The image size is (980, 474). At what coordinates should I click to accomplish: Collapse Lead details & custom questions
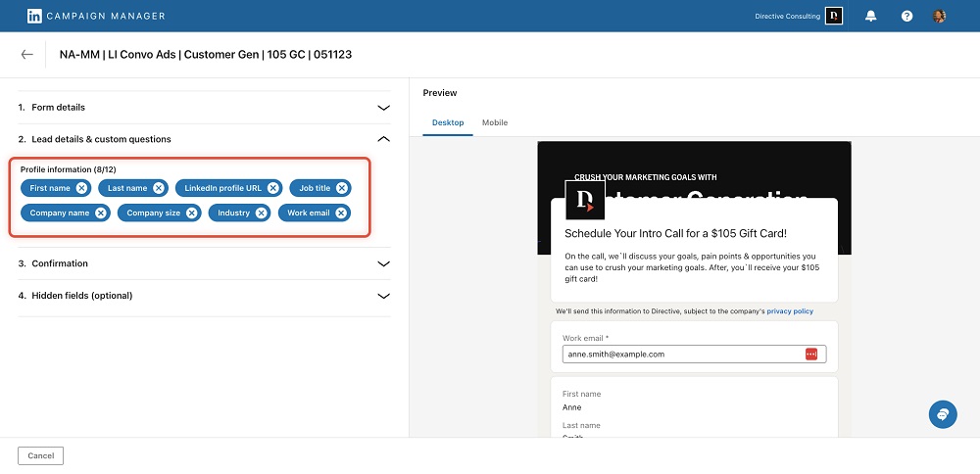(384, 139)
